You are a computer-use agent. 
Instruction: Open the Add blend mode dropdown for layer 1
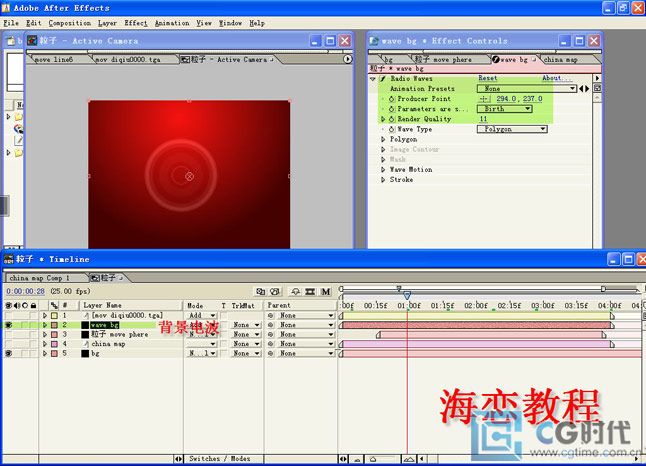[x=201, y=315]
